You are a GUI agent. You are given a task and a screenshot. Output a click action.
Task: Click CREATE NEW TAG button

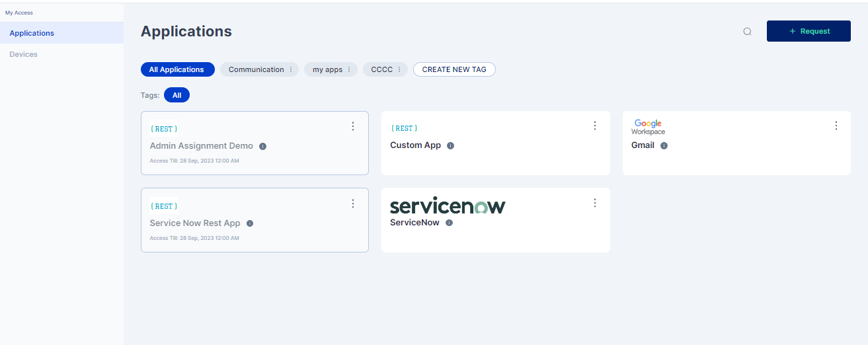[x=454, y=69]
